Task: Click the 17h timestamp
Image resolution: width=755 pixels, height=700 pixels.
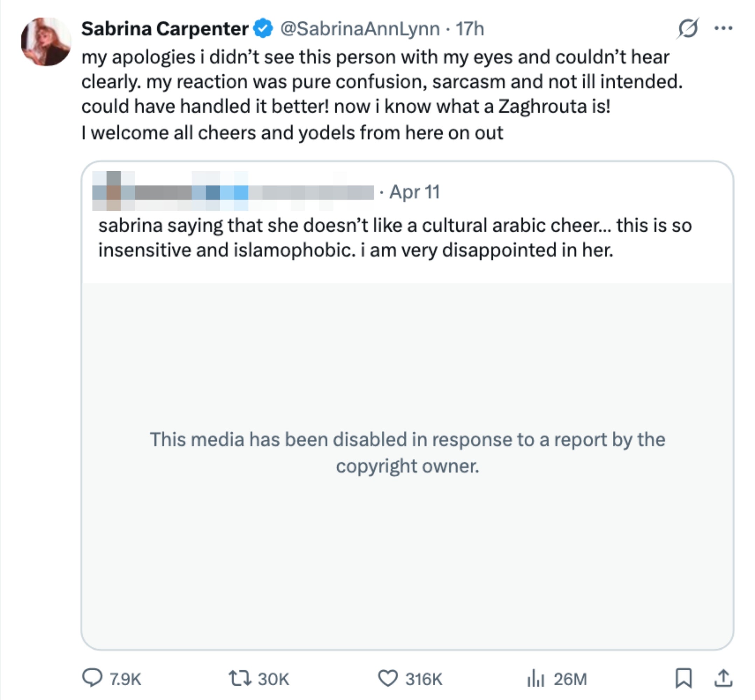Action: point(470,29)
